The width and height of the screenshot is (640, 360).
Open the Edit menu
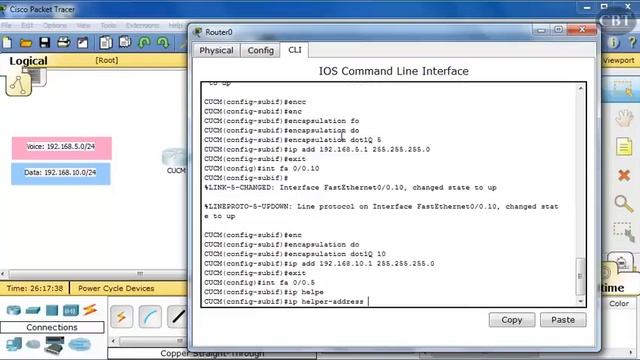click(27, 25)
